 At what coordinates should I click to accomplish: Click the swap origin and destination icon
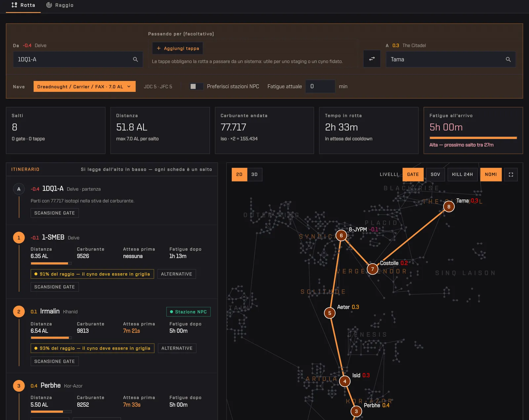[x=372, y=59]
